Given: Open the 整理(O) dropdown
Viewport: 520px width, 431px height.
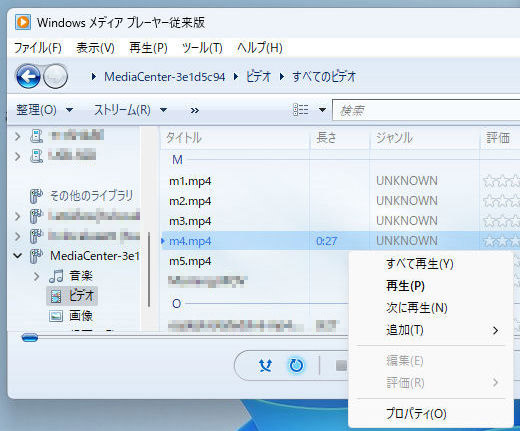Looking at the screenshot, I should 44,110.
